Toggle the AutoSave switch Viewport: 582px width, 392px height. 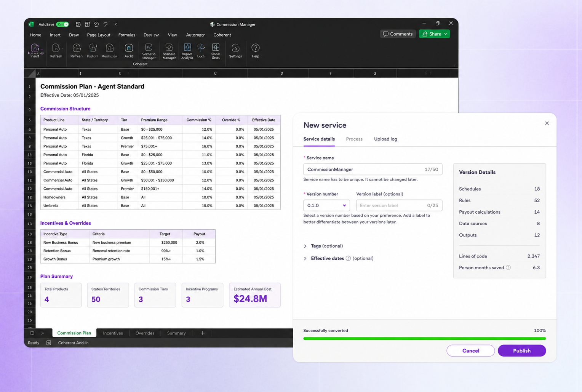[x=62, y=24]
